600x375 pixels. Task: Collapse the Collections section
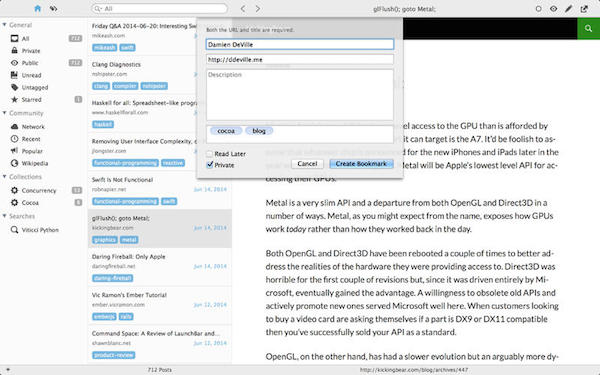click(x=5, y=176)
